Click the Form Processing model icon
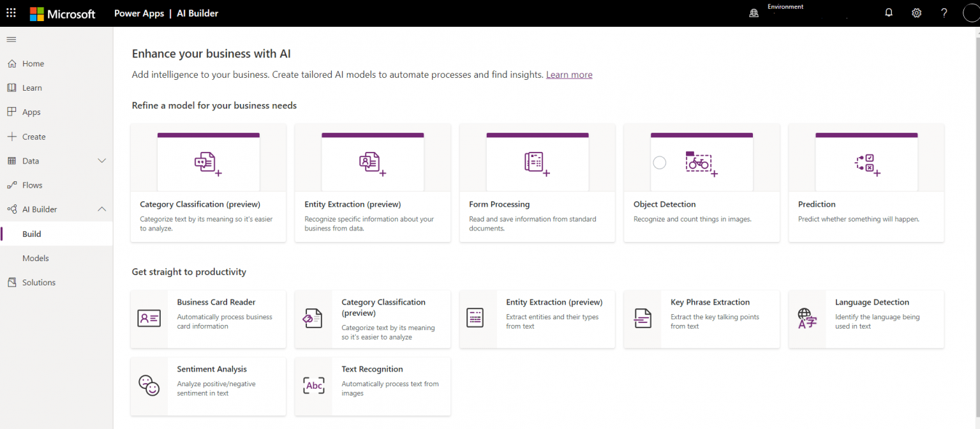This screenshot has height=429, width=980. 537,164
